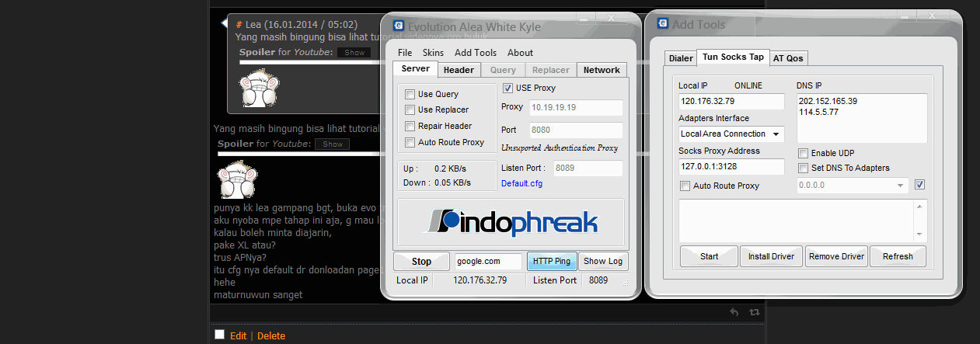Click the Add Tools window title icon
The height and width of the screenshot is (344, 980).
[662, 23]
